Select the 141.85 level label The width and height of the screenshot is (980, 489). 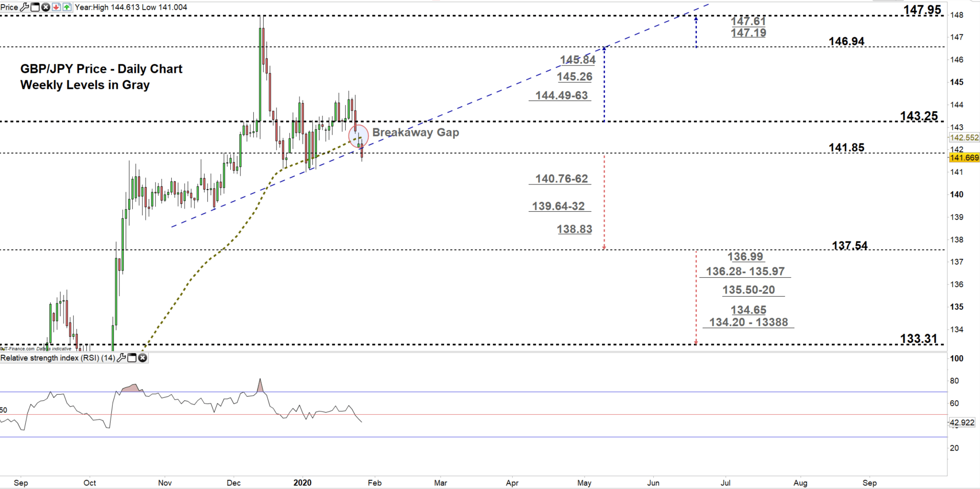(847, 148)
